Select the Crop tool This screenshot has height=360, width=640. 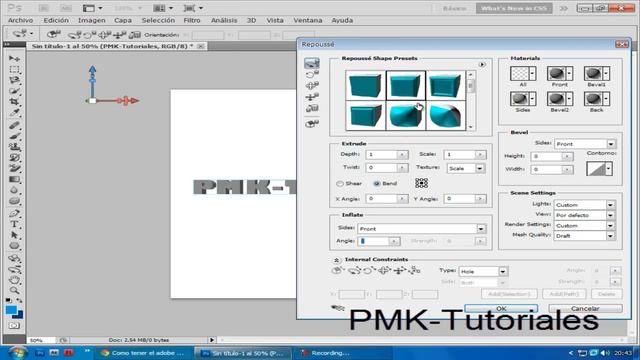pos(14,102)
